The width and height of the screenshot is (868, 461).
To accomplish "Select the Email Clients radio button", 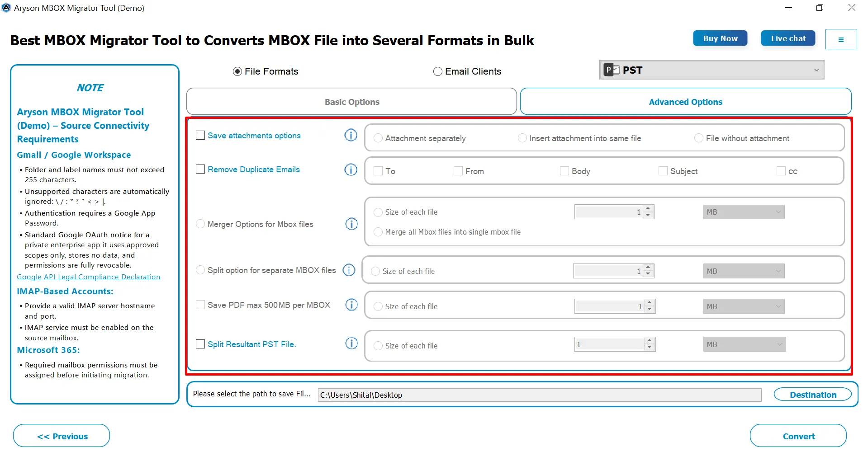I will tap(437, 71).
